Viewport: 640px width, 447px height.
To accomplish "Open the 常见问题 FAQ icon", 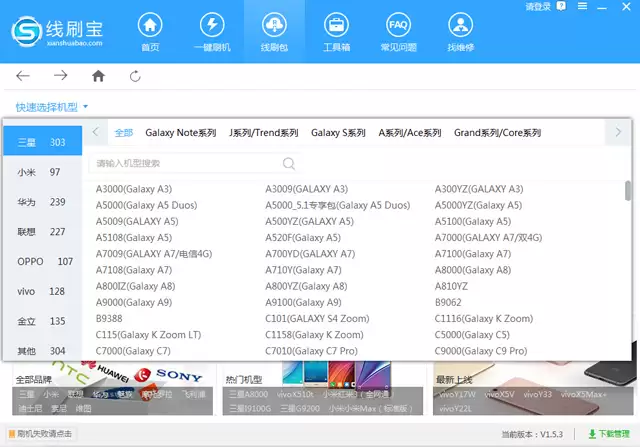I will tap(398, 25).
